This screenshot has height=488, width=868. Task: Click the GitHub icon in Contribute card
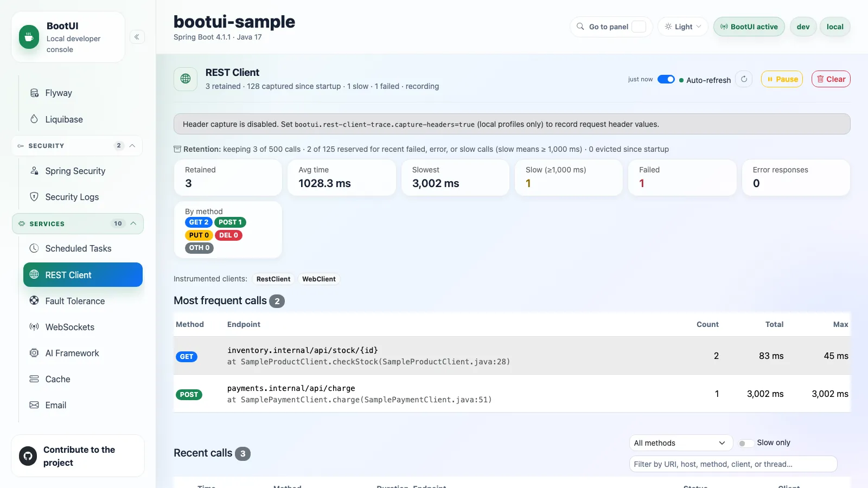[28, 456]
